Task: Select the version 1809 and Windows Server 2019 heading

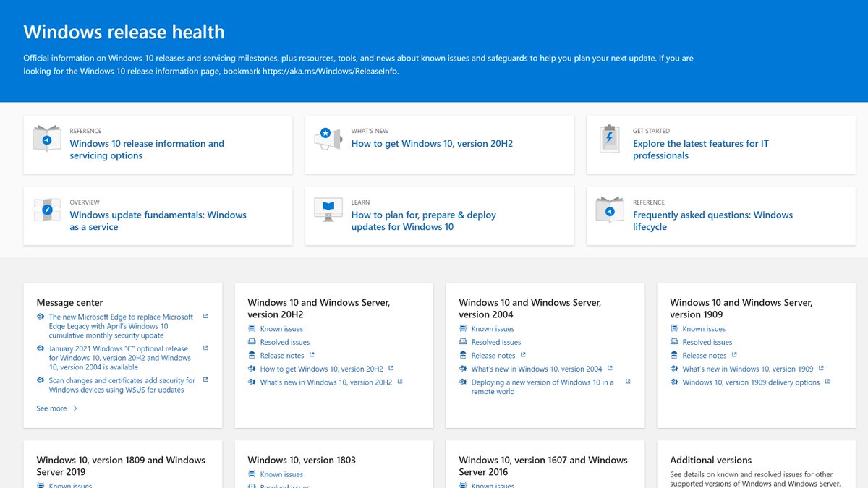Action: point(121,466)
